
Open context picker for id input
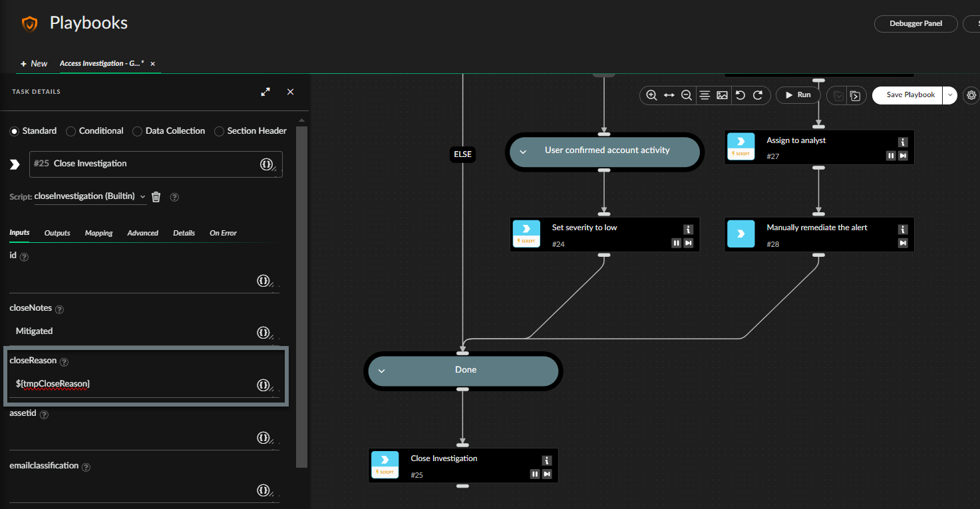pyautogui.click(x=263, y=280)
